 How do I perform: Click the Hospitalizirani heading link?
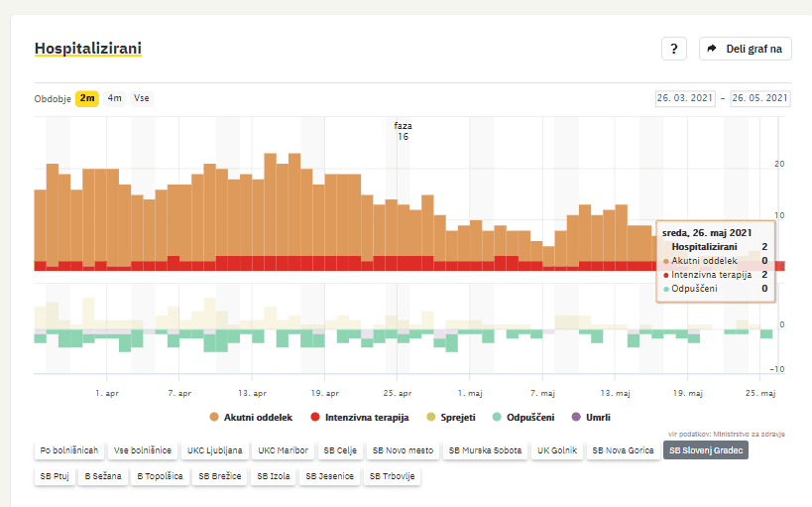(x=87, y=48)
